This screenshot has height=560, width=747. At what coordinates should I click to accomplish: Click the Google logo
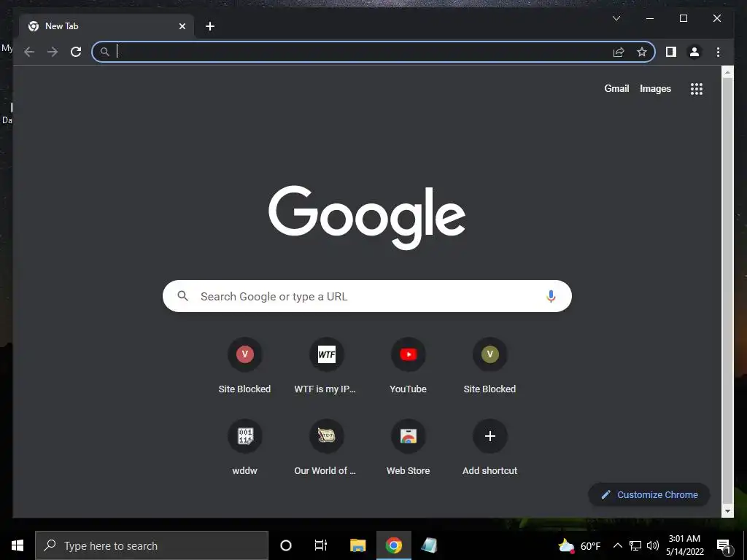[367, 217]
